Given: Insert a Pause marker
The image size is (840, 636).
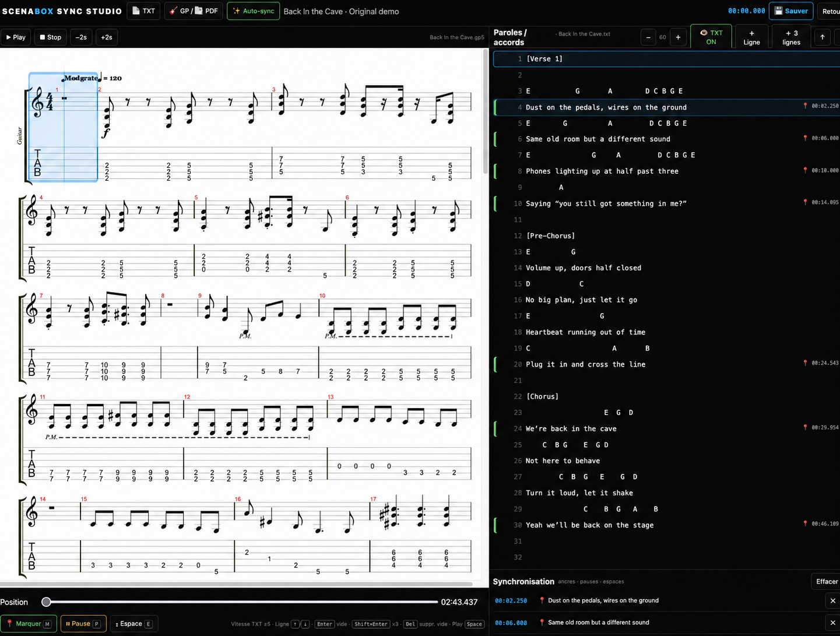Looking at the screenshot, I should [83, 624].
